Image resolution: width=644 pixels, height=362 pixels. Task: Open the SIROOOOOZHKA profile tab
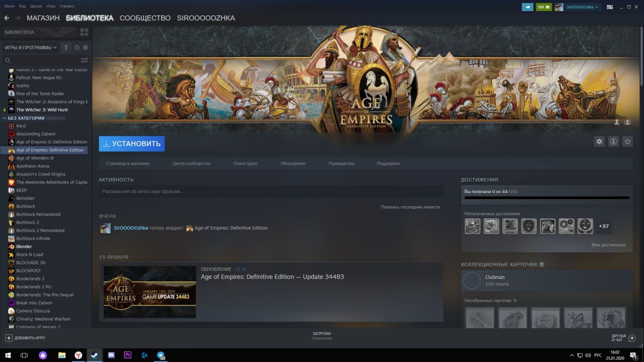coord(206,18)
